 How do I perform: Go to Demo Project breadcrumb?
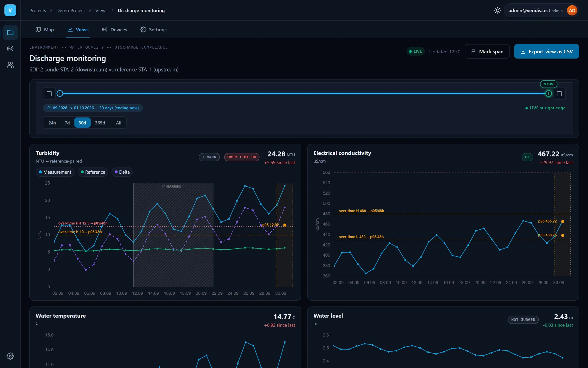[71, 11]
